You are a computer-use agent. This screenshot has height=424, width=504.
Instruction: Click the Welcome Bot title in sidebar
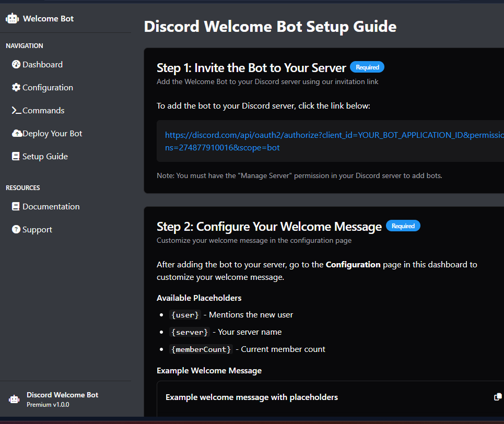48,19
